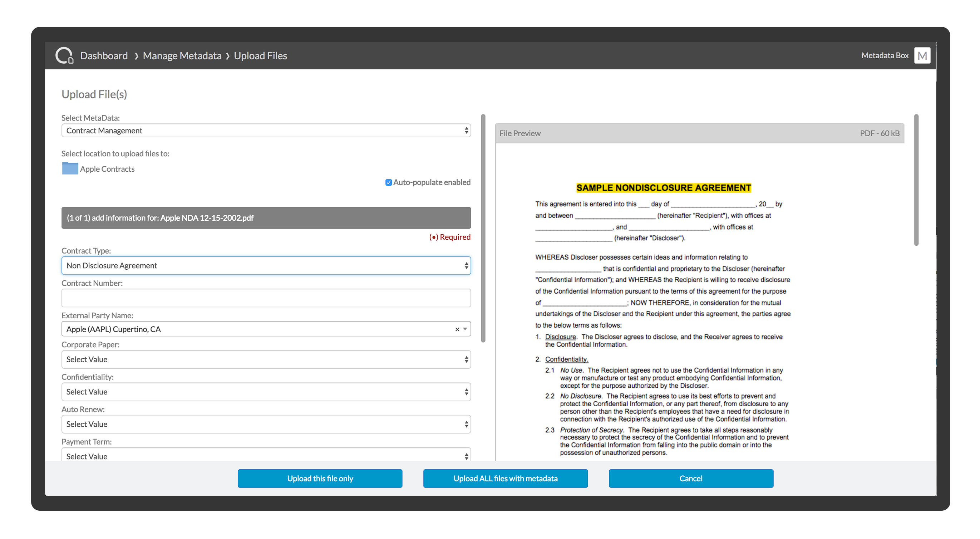This screenshot has height=539, width=980.
Task: Click the Upload File(s) heading
Action: point(94,94)
